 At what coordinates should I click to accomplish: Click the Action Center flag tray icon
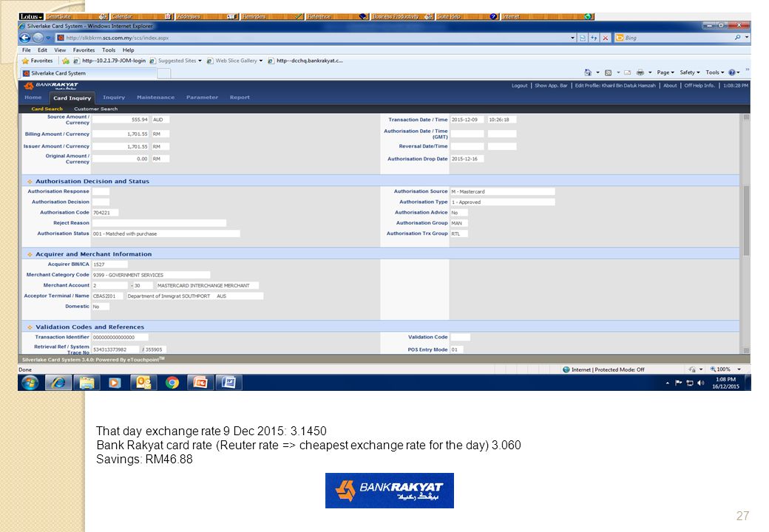[678, 383]
